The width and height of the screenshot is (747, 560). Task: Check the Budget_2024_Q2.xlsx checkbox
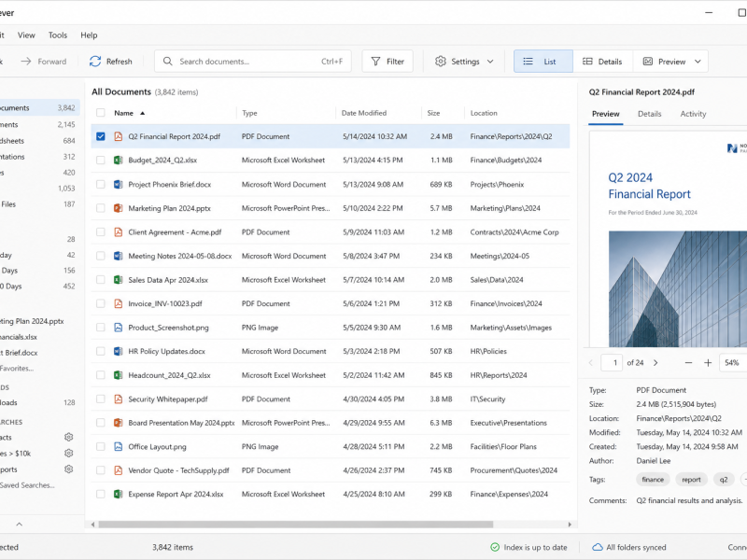101,161
